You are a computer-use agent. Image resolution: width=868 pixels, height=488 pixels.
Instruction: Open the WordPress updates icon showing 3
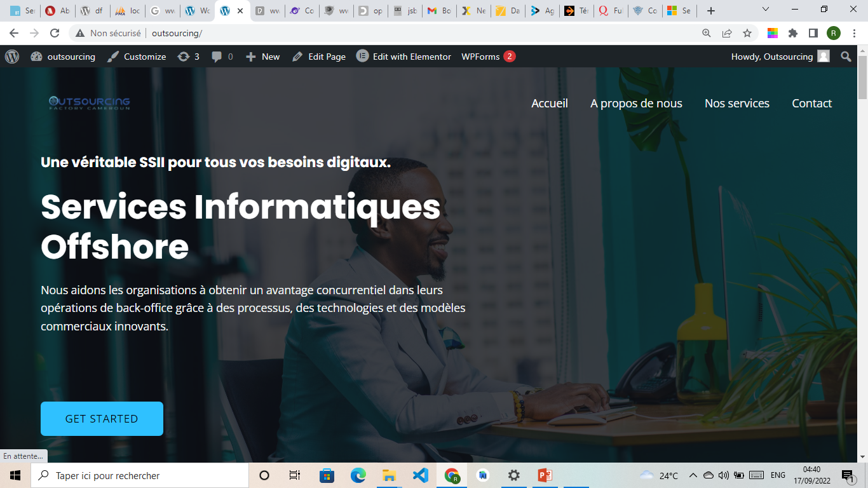[x=188, y=57]
